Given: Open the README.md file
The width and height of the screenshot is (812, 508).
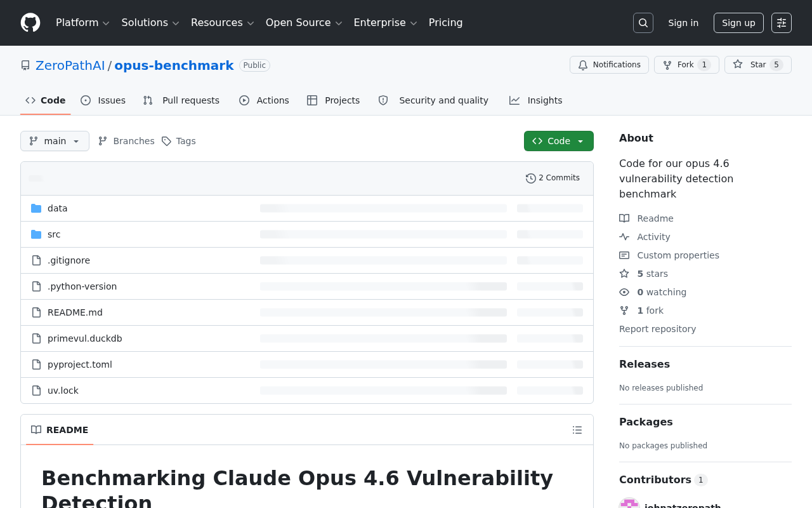Looking at the screenshot, I should point(75,312).
